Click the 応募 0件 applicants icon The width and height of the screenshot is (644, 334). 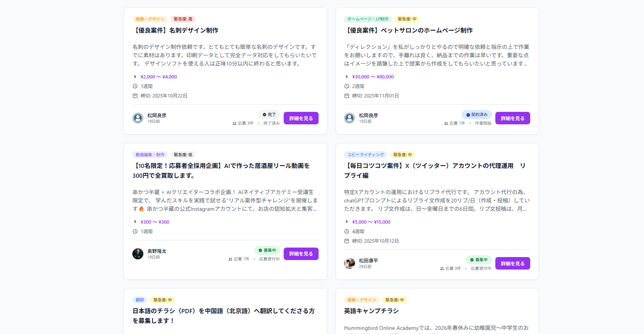pos(442,269)
